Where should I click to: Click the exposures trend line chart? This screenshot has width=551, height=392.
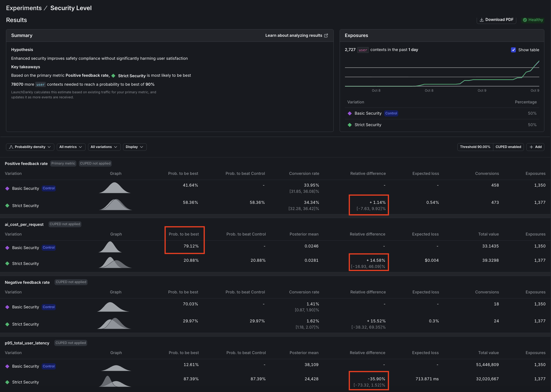pos(442,75)
